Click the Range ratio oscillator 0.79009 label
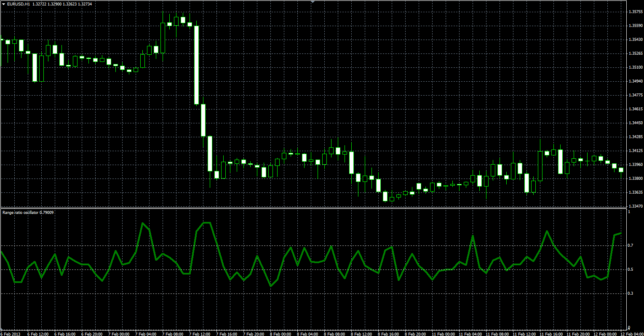The height and width of the screenshot is (336, 644). click(28, 213)
